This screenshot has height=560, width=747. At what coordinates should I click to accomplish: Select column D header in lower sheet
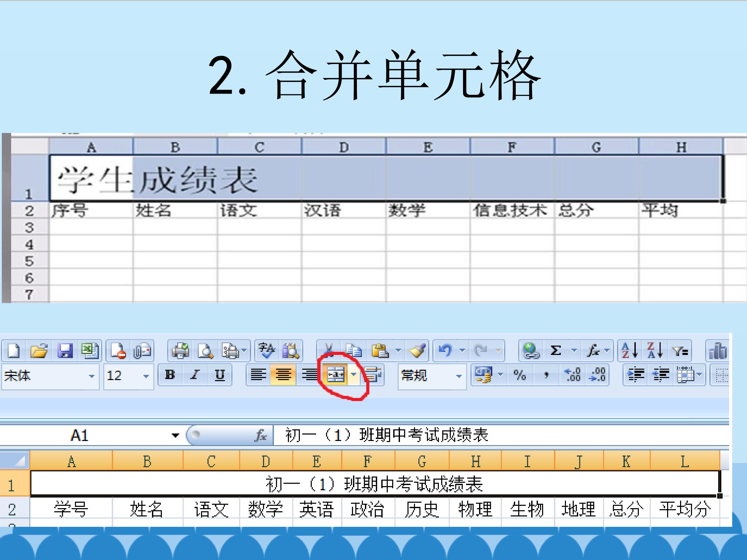(x=266, y=461)
